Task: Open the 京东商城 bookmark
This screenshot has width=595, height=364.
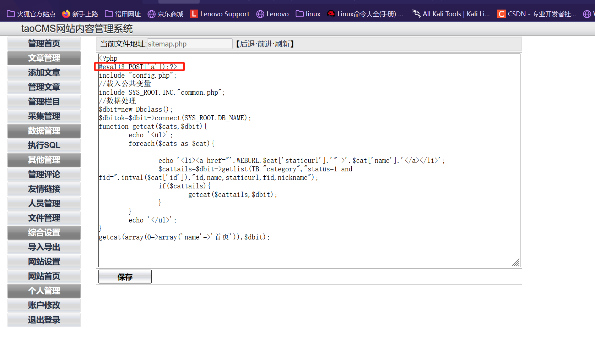Action: (166, 14)
